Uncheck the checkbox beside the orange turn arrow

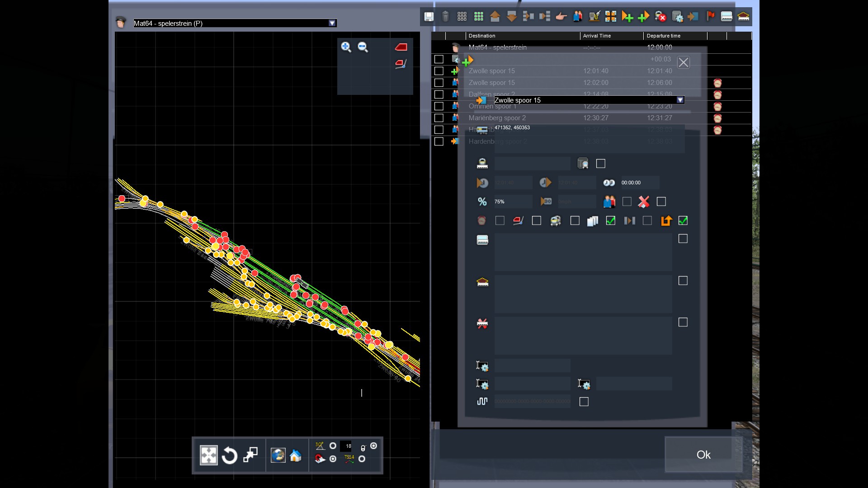pos(683,221)
